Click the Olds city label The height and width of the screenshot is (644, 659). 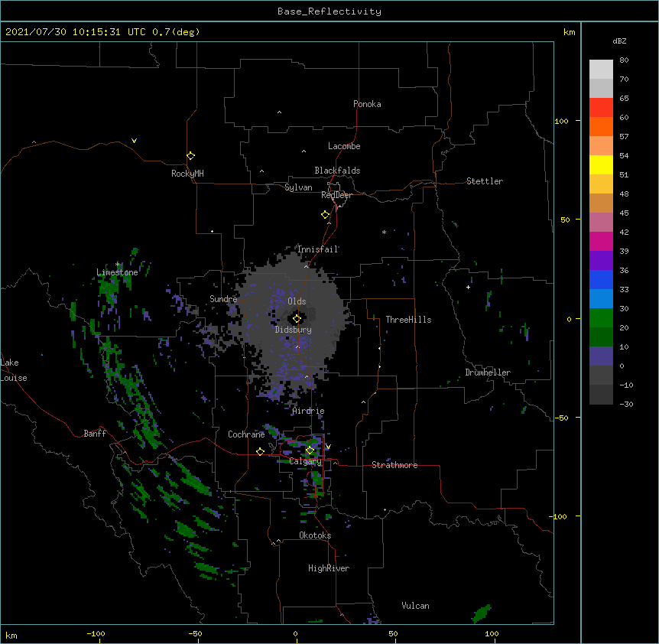[x=297, y=301]
